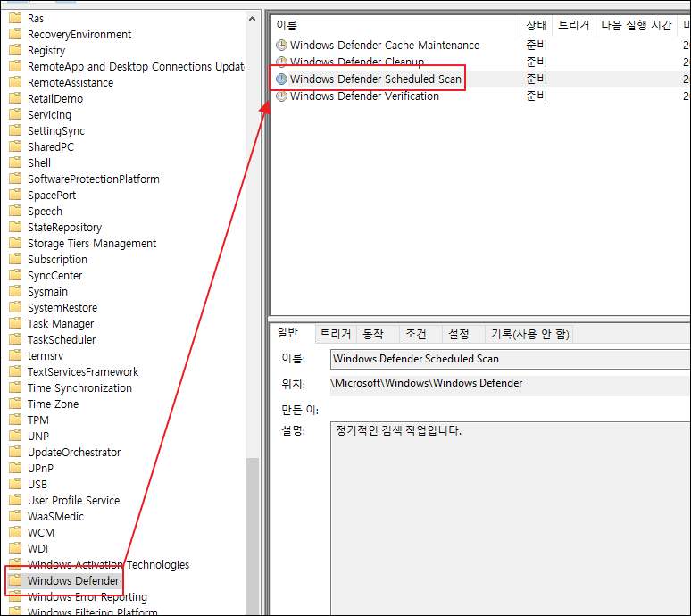The width and height of the screenshot is (691, 616).
Task: Select Windows Defender Scheduled Scan task
Action: point(376,79)
